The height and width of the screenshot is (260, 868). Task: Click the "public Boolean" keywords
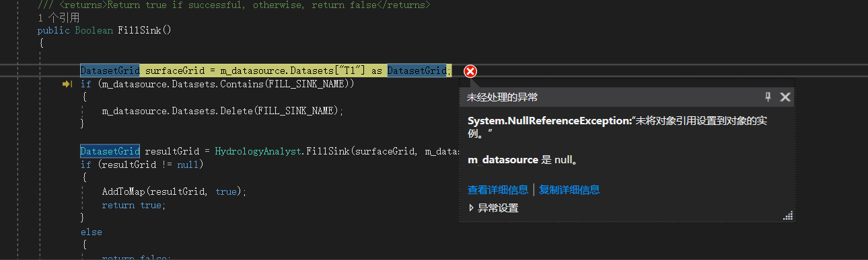tap(75, 31)
